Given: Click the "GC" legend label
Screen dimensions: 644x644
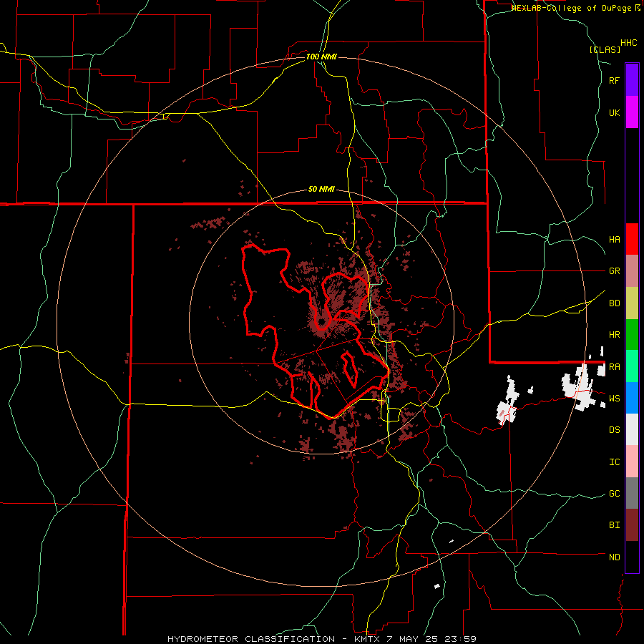Looking at the screenshot, I should point(614,493).
